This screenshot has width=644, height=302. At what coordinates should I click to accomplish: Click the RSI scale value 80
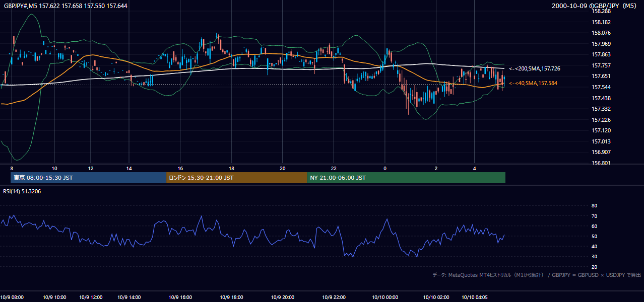[594, 206]
